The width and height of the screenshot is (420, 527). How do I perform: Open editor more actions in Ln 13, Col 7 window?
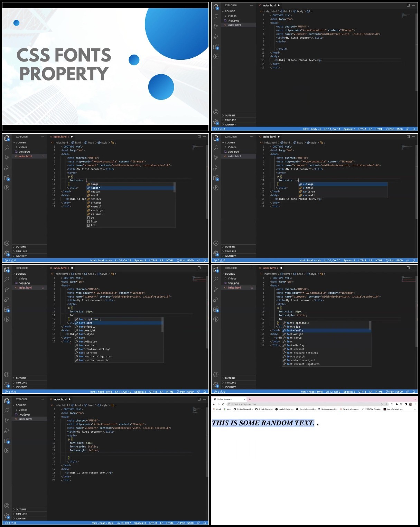pos(205,399)
